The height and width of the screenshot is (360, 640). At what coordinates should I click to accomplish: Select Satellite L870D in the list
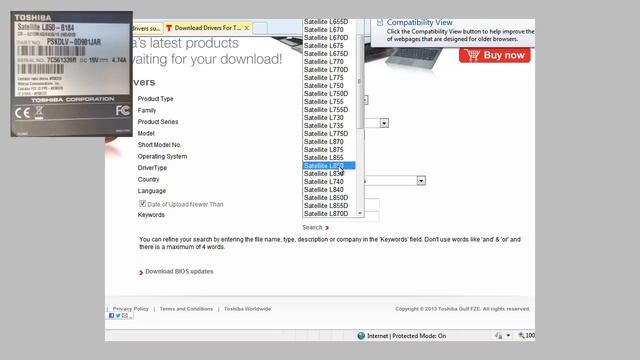[329, 213]
